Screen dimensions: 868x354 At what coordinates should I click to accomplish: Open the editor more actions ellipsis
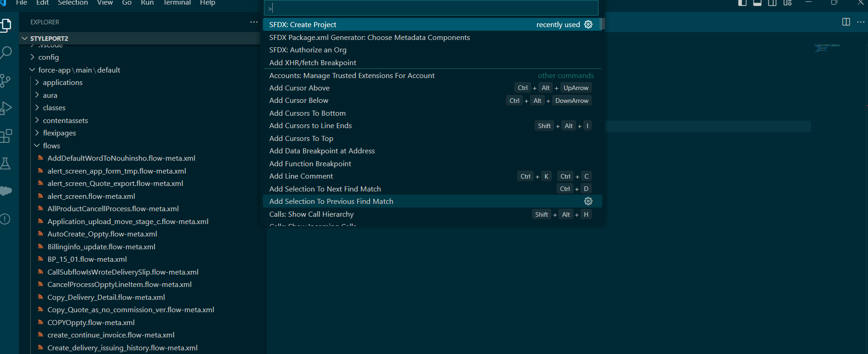pyautogui.click(x=861, y=22)
